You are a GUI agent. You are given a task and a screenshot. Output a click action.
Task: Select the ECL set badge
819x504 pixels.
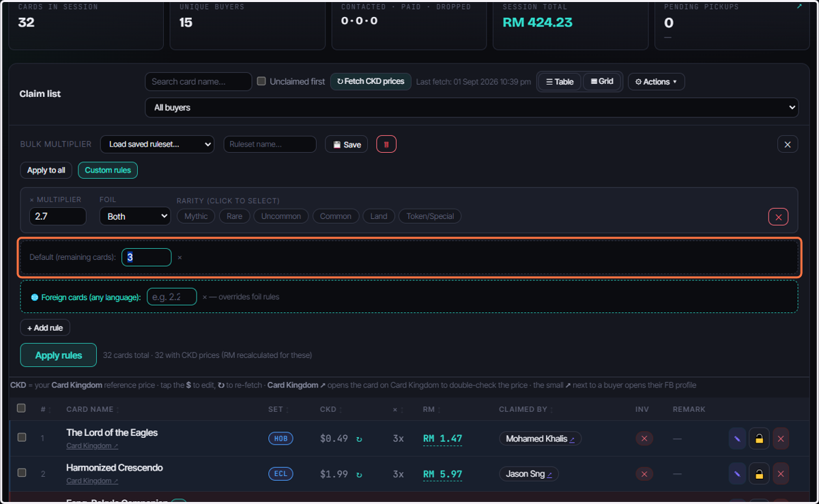[x=281, y=474]
